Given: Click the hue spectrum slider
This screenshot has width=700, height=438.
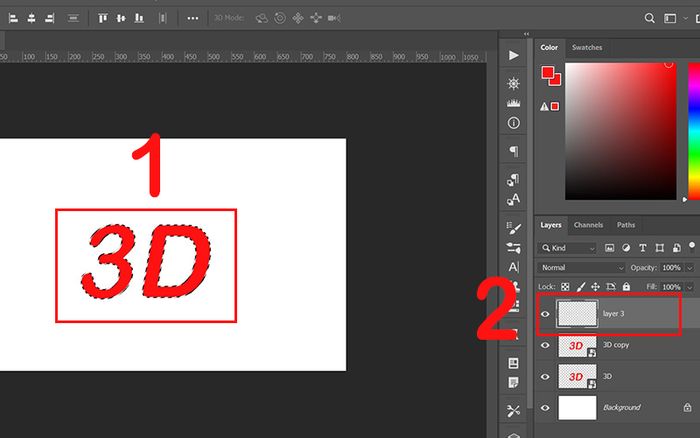Looking at the screenshot, I should point(694,131).
